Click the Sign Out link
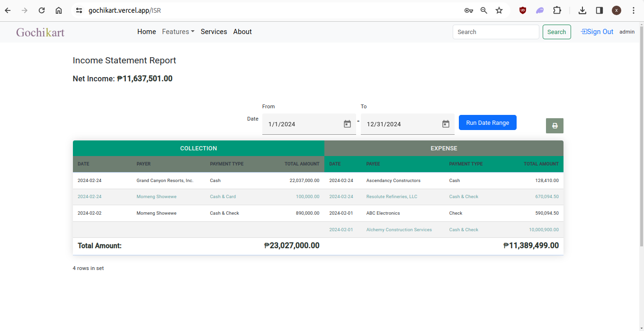The height and width of the screenshot is (331, 644). pos(597,32)
